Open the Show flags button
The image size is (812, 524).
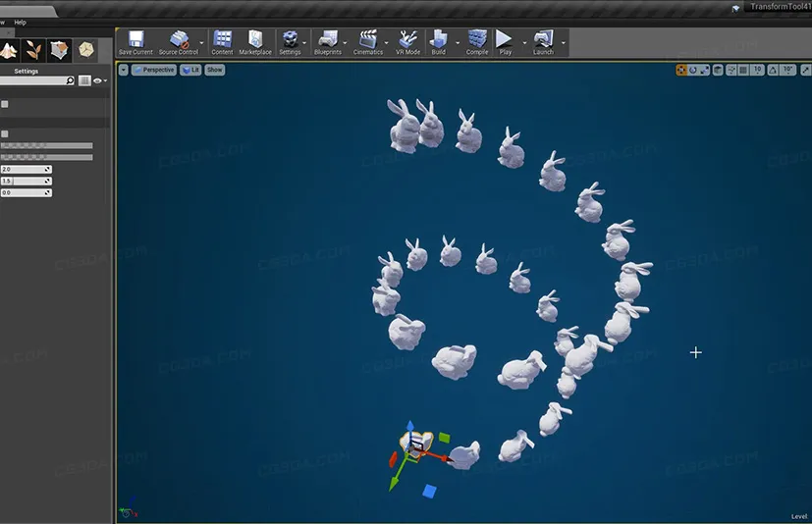click(215, 70)
